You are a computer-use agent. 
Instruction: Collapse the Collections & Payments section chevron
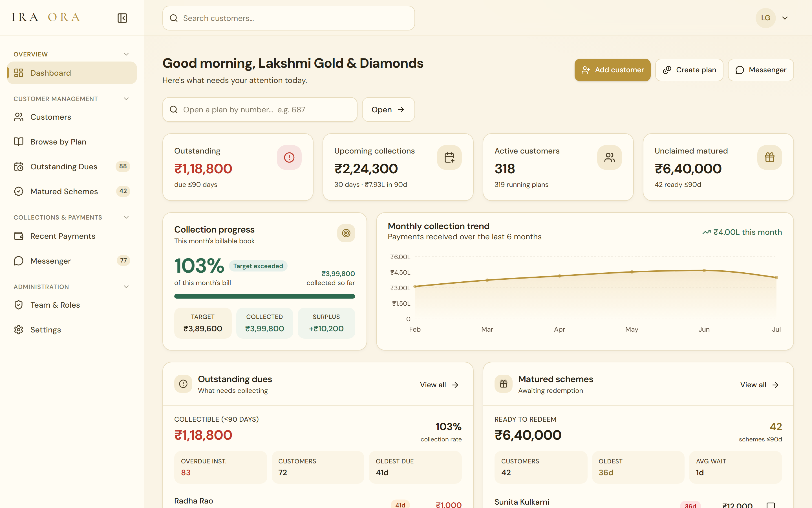pos(126,217)
